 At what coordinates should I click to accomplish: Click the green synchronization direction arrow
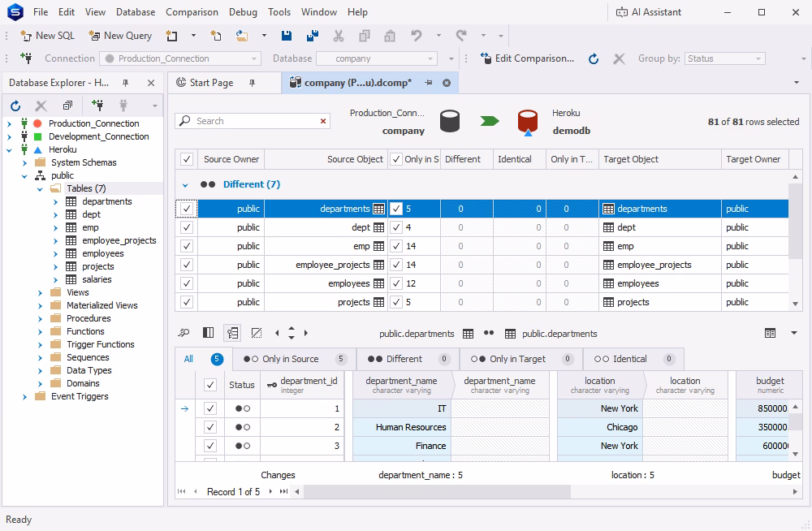point(490,121)
